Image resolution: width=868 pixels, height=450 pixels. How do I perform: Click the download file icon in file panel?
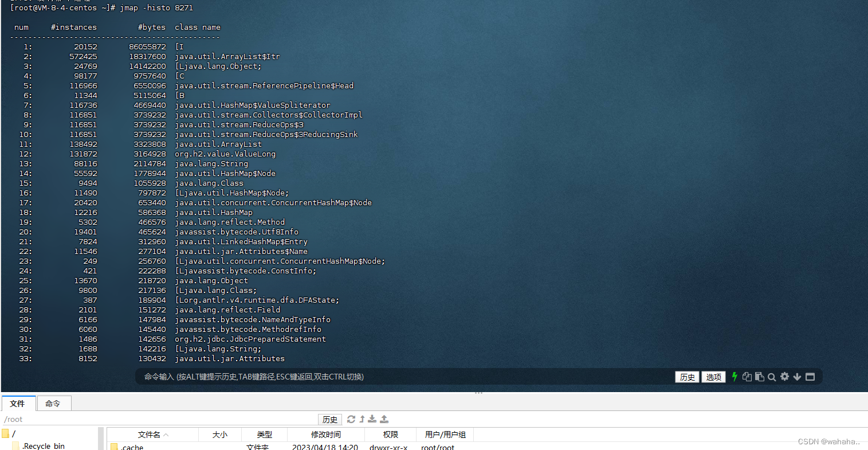[x=373, y=419]
